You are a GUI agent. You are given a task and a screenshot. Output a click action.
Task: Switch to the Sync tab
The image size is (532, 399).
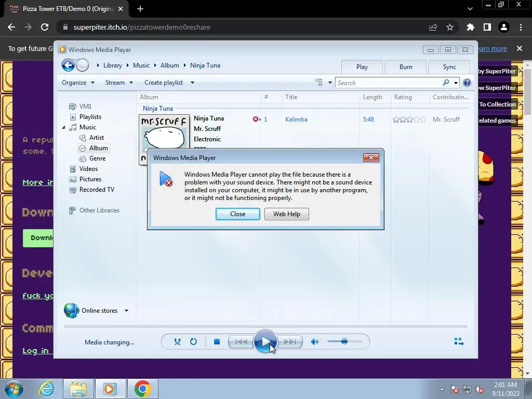point(449,67)
